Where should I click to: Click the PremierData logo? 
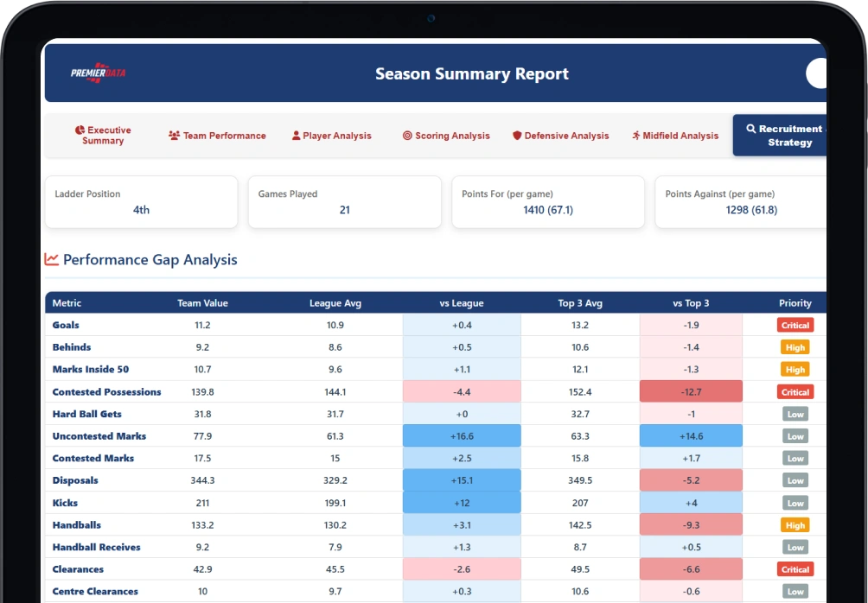[x=98, y=73]
